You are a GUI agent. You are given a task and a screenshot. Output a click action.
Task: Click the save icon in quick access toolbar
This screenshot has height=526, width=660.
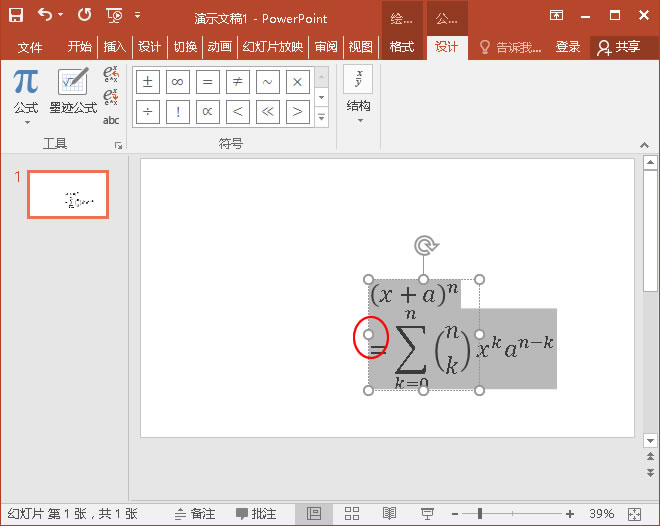[x=16, y=15]
